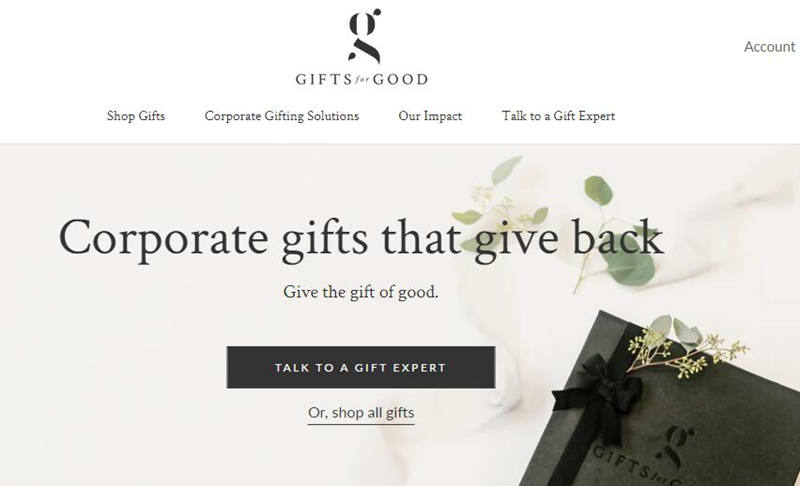800x486 pixels.
Task: Click the stylized 'g' logo icon
Action: point(364,35)
